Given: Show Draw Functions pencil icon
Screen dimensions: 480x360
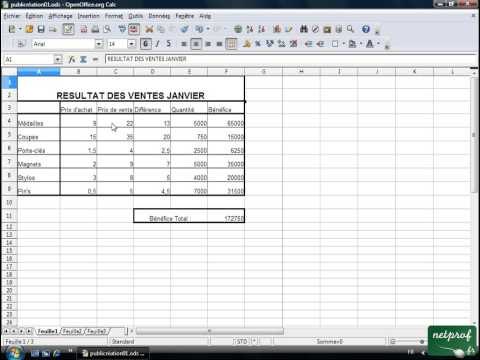Looking at the screenshot, I should pos(288,29).
